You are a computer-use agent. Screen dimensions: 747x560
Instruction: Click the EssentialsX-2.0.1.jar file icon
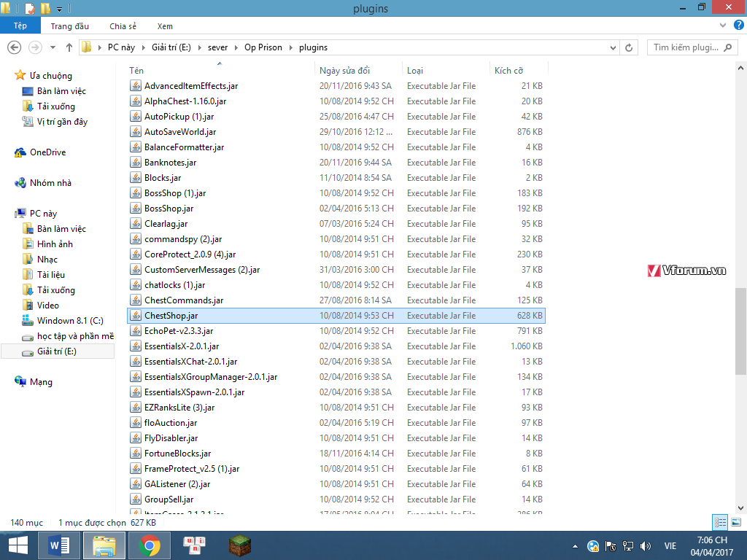coord(136,346)
